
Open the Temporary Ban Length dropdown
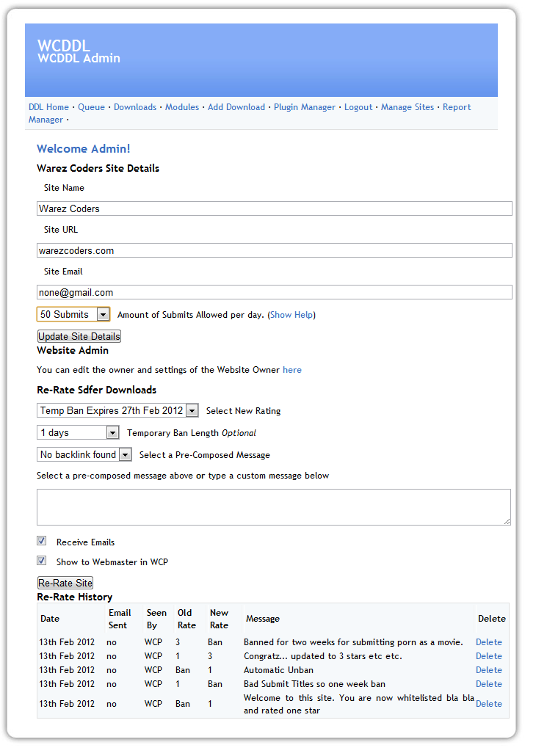[78, 432]
